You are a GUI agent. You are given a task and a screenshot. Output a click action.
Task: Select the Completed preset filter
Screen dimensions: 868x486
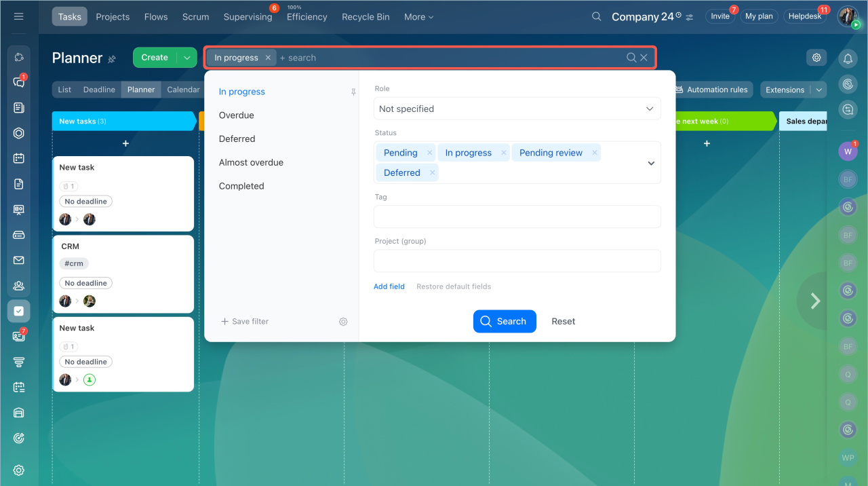[241, 186]
